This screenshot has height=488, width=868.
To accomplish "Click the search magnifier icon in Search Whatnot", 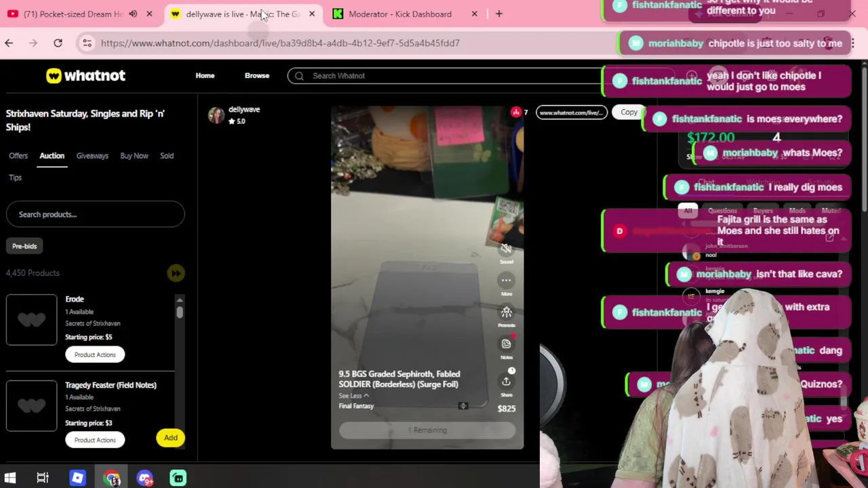I will (x=299, y=76).
